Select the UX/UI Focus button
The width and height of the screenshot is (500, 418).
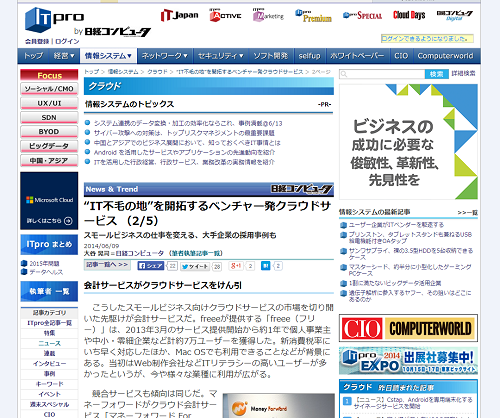coord(49,103)
